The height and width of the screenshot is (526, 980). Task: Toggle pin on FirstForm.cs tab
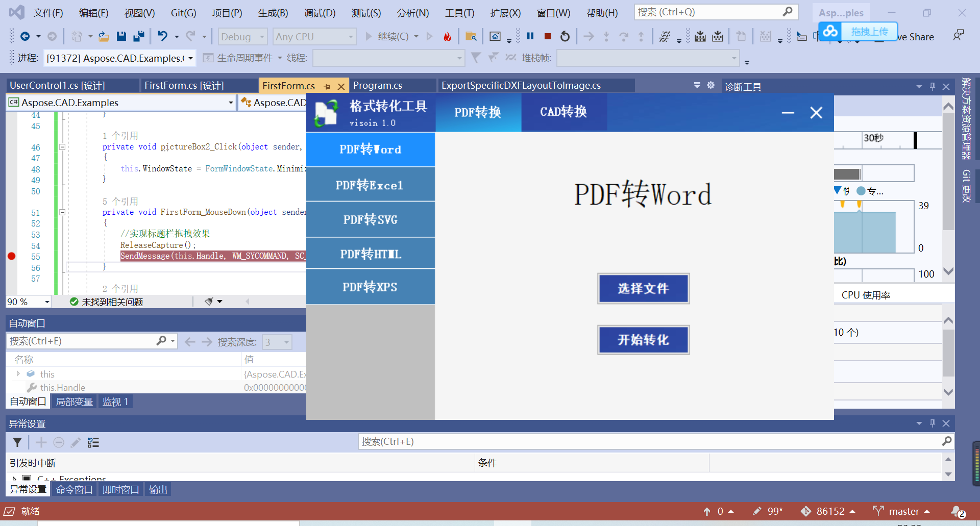[x=327, y=86]
